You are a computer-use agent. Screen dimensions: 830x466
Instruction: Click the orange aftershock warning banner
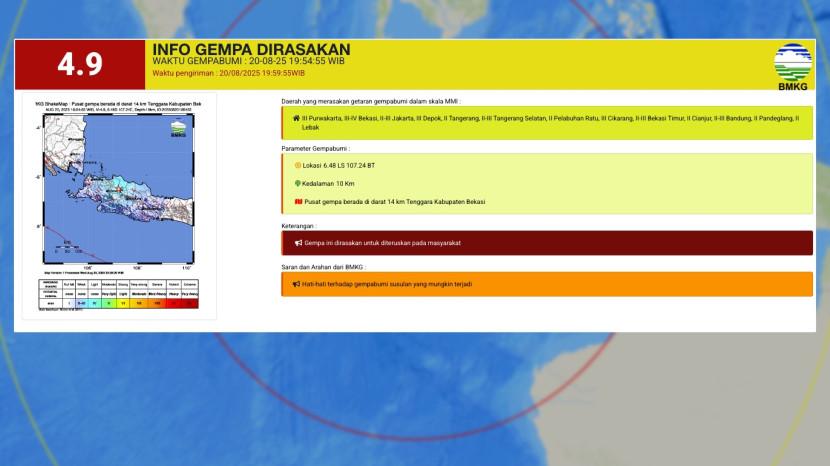[548, 284]
